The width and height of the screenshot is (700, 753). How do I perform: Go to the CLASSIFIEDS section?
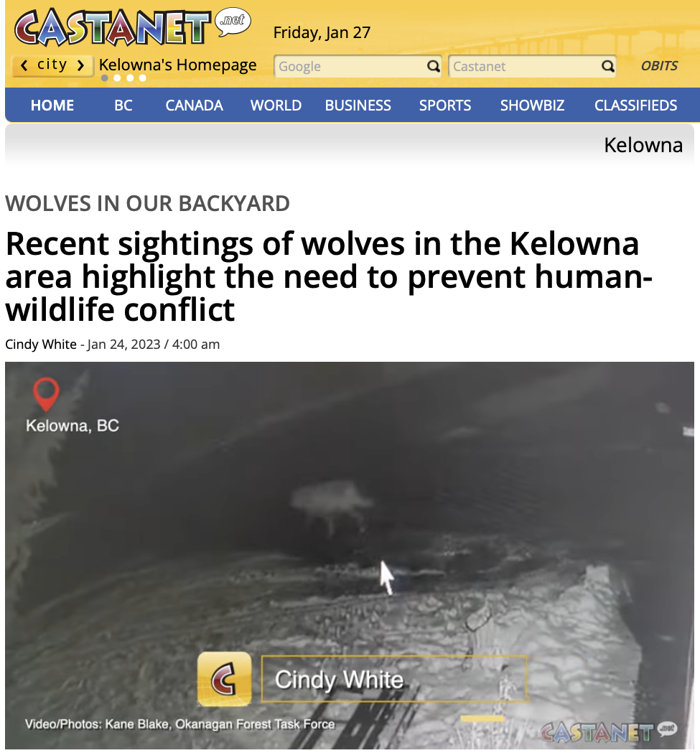click(x=635, y=106)
